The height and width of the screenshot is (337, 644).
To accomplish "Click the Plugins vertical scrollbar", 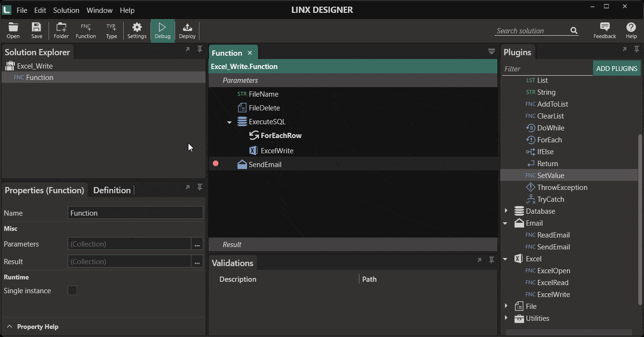I will 640,219.
